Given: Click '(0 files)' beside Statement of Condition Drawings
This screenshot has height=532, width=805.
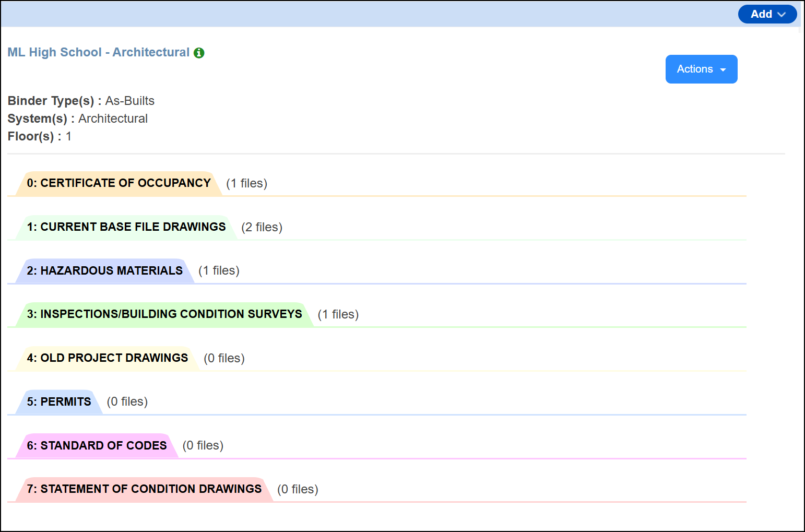Looking at the screenshot, I should (x=298, y=489).
